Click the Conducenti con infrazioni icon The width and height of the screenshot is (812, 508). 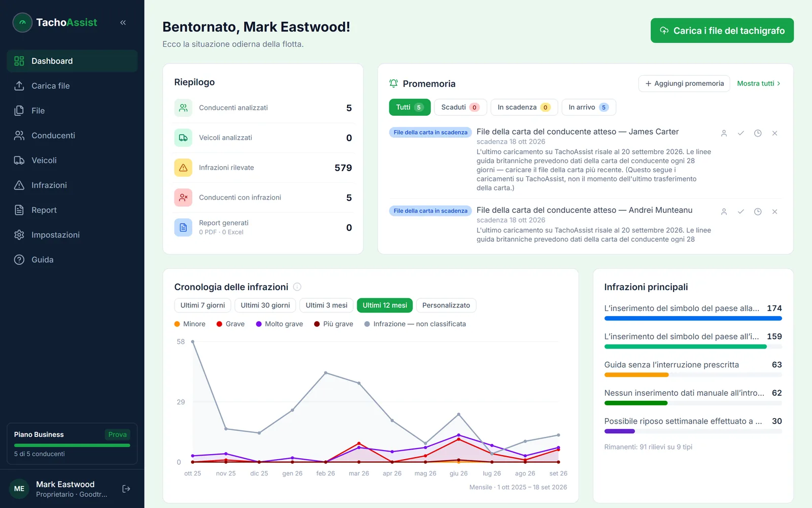(183, 198)
